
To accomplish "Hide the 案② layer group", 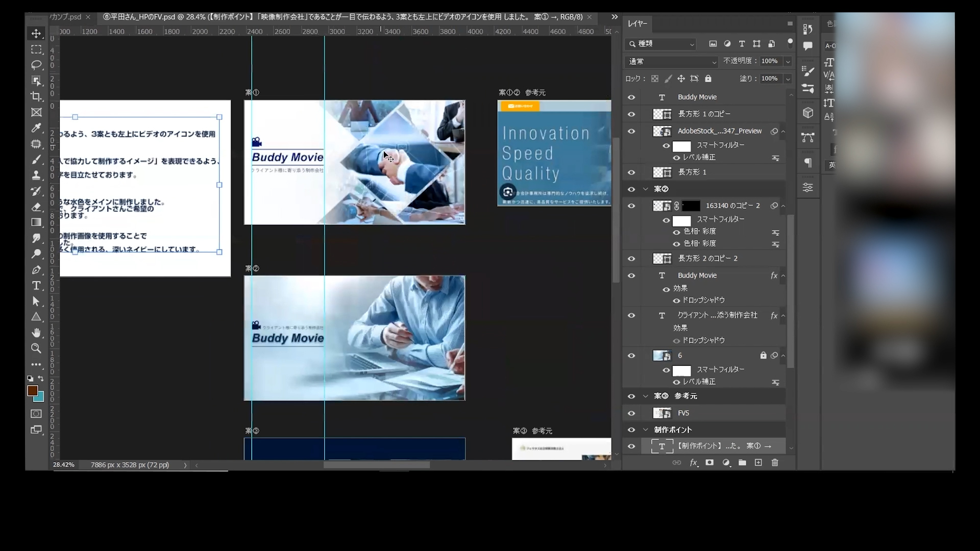I will point(631,189).
